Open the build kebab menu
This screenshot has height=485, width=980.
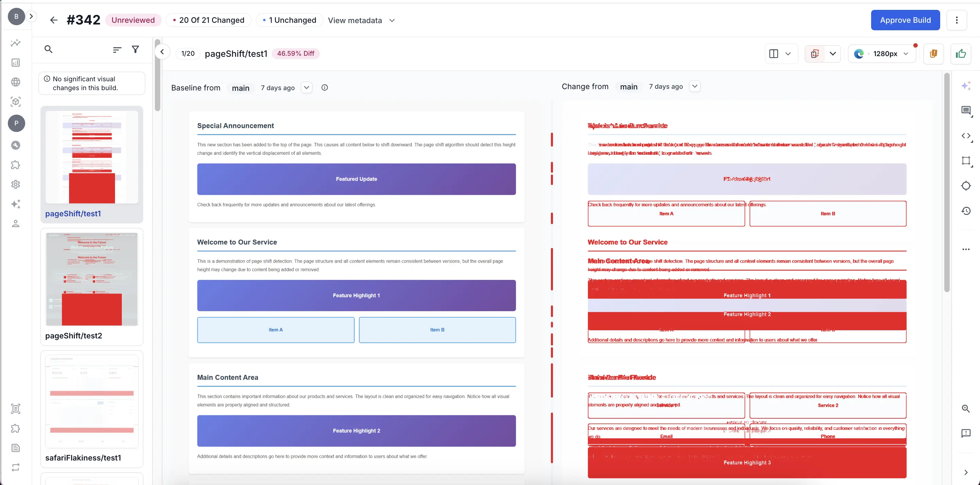click(x=957, y=20)
